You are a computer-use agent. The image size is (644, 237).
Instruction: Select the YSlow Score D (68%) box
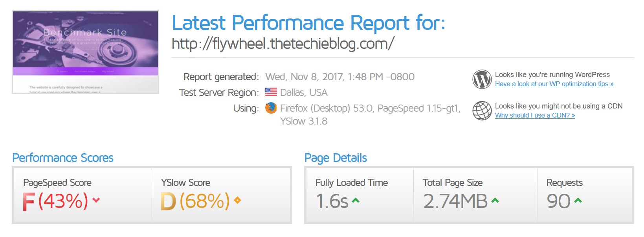point(221,195)
